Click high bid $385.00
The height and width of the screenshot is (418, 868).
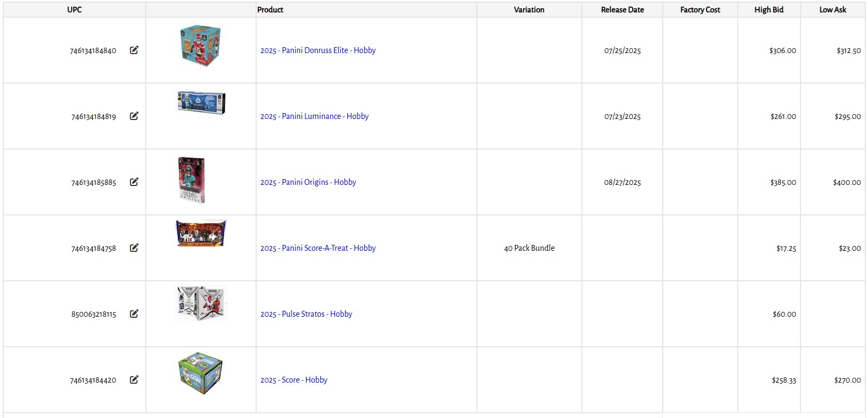coord(783,183)
